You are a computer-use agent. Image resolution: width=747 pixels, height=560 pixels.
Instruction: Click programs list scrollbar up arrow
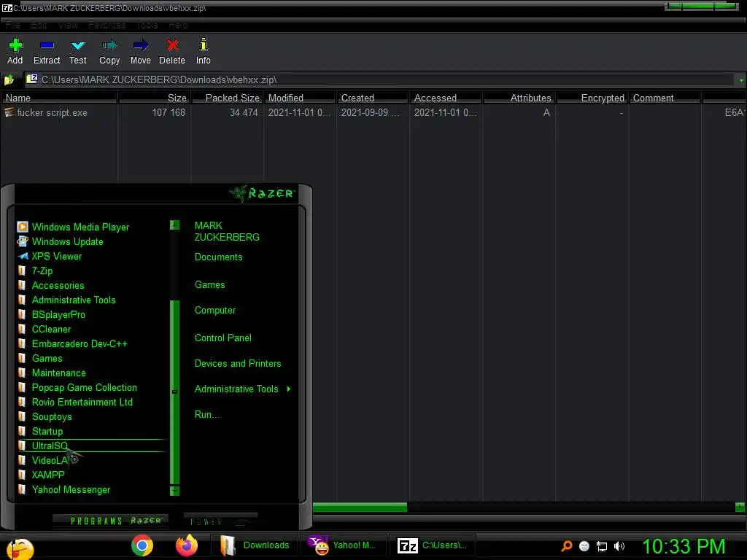[175, 225]
